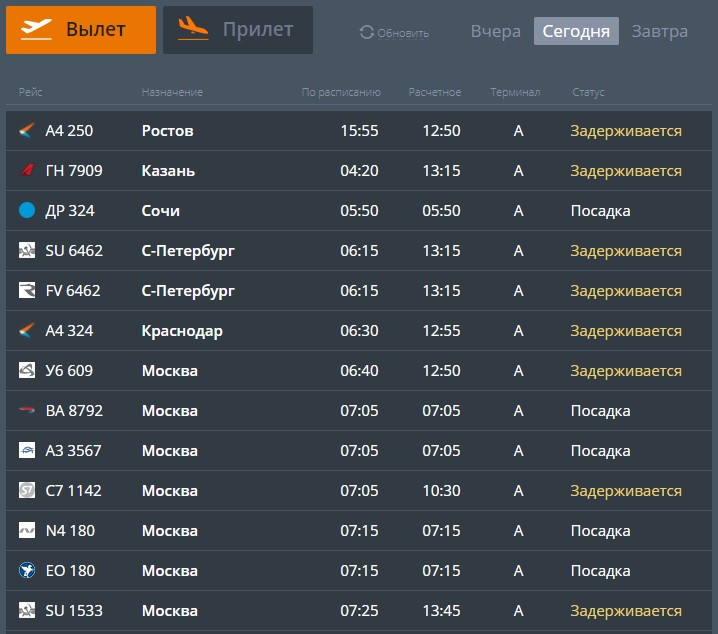This screenshot has height=634, width=718.
Task: Click the Ural Airlines logo for У6 609
Action: (27, 370)
